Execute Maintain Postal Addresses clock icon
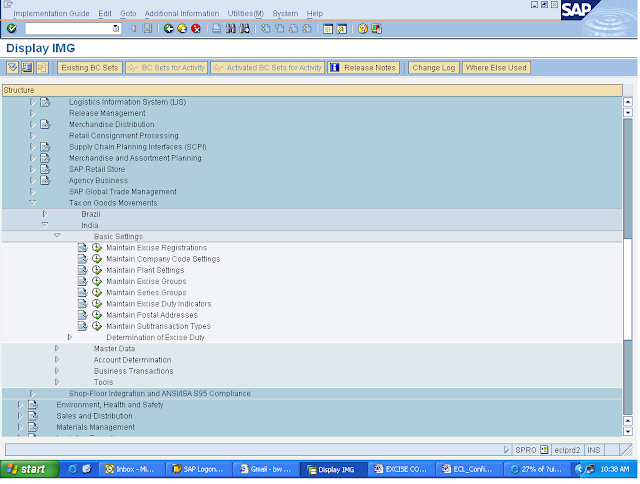Screen dimensions: 640x484 97,315
